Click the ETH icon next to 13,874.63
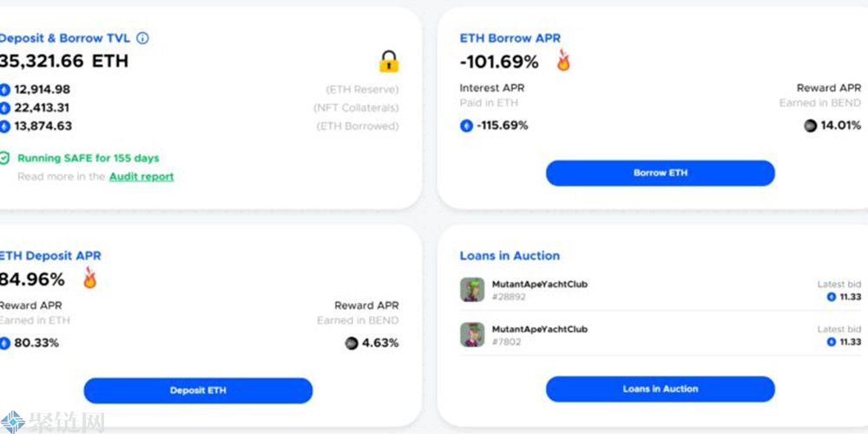Viewport: 868px width, 434px height. point(5,126)
